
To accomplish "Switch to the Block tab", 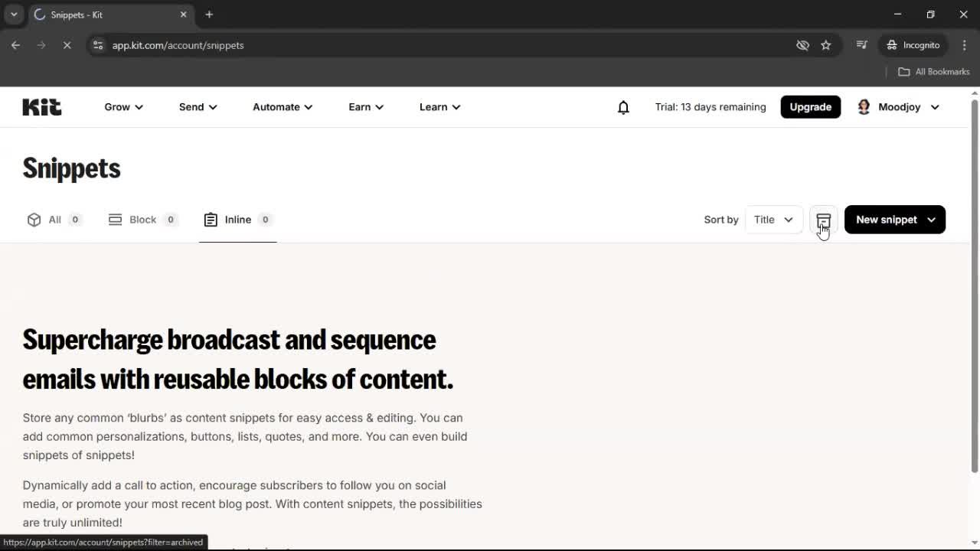I will point(142,220).
